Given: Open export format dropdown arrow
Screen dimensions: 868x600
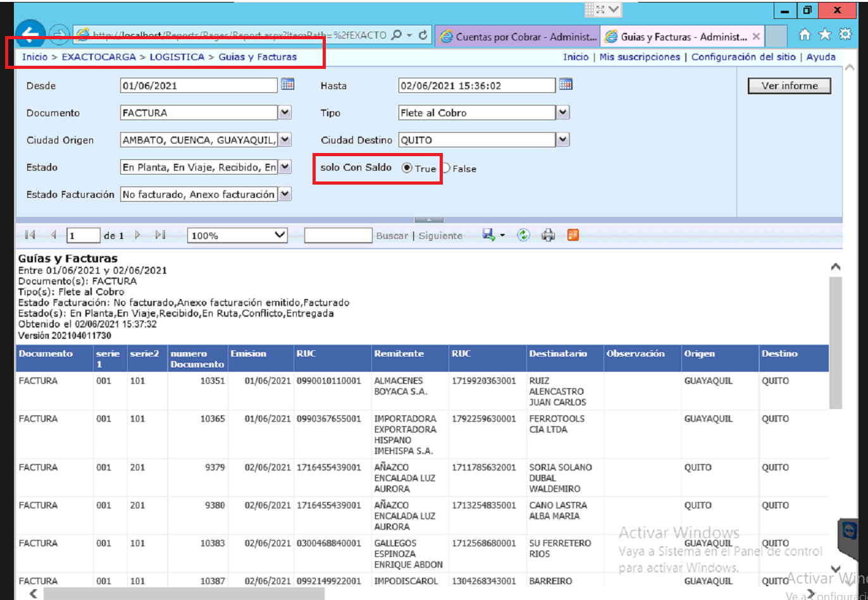Looking at the screenshot, I should (x=502, y=235).
